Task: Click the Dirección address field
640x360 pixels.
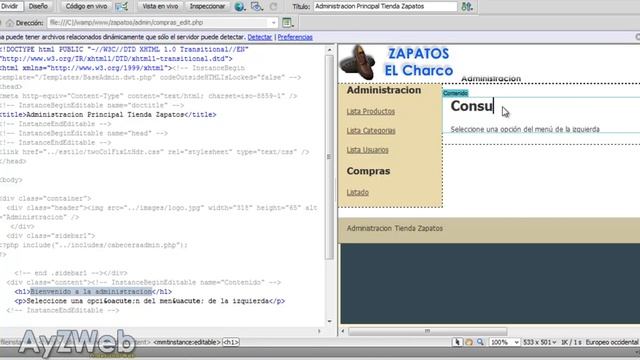Action: 159,22
